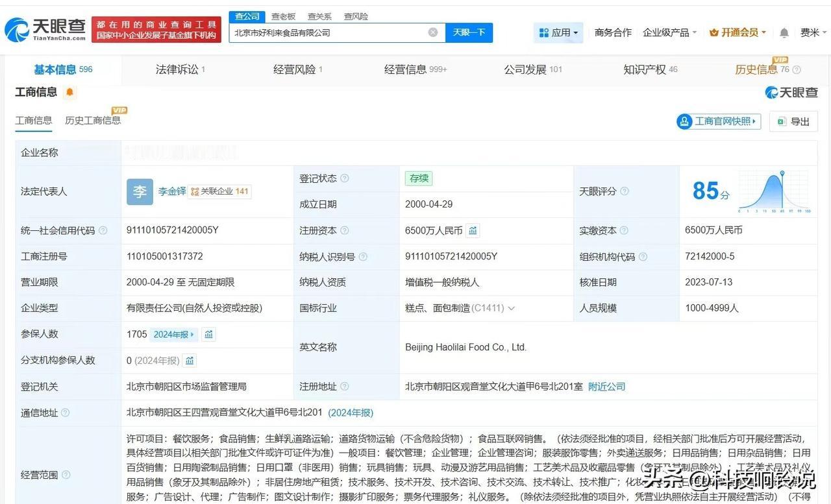Click the 附近公司 link

pos(606,387)
